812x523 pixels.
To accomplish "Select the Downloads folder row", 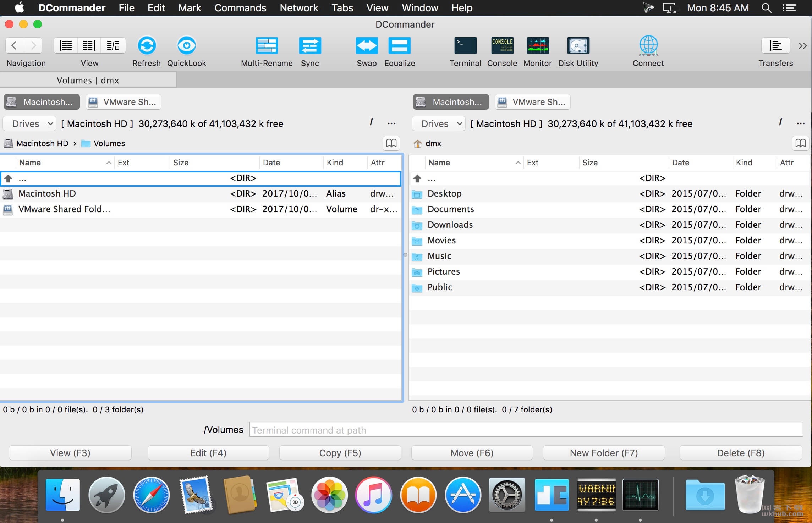I will (x=610, y=225).
